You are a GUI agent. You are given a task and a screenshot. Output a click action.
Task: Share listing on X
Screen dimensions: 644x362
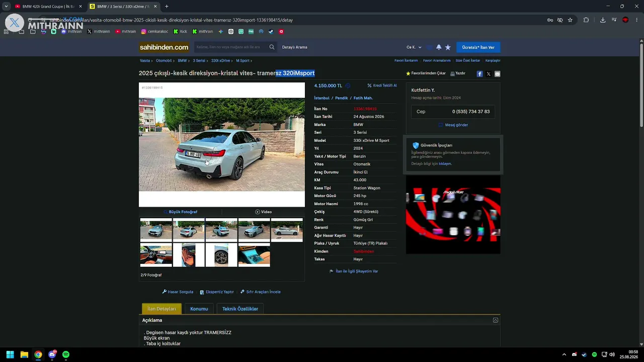tap(489, 74)
